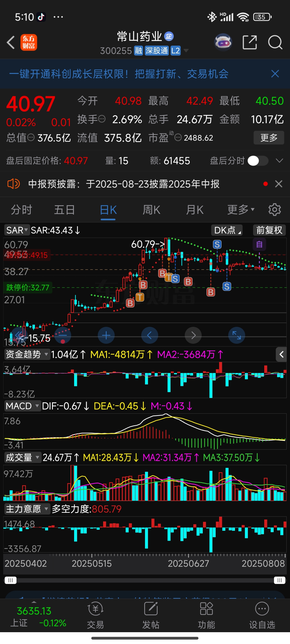Screen dimensions: 290x644
Task: Switch to 周K chart tab
Action: [151, 210]
